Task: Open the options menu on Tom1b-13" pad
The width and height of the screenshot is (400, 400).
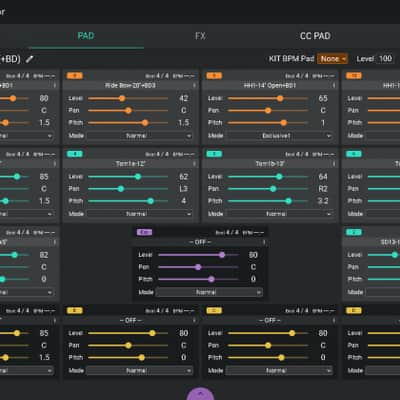Action: click(334, 164)
